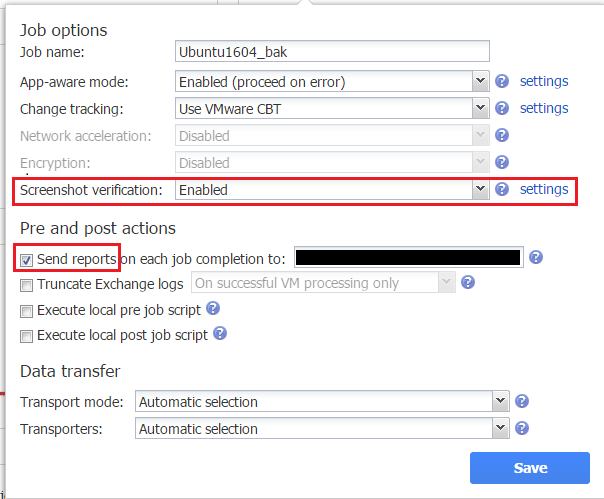Click help icon beside Change tracking

502,108
